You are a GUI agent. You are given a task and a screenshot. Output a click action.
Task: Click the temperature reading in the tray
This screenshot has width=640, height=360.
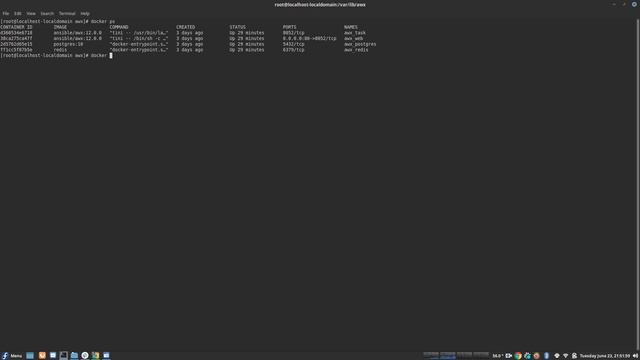(497, 356)
